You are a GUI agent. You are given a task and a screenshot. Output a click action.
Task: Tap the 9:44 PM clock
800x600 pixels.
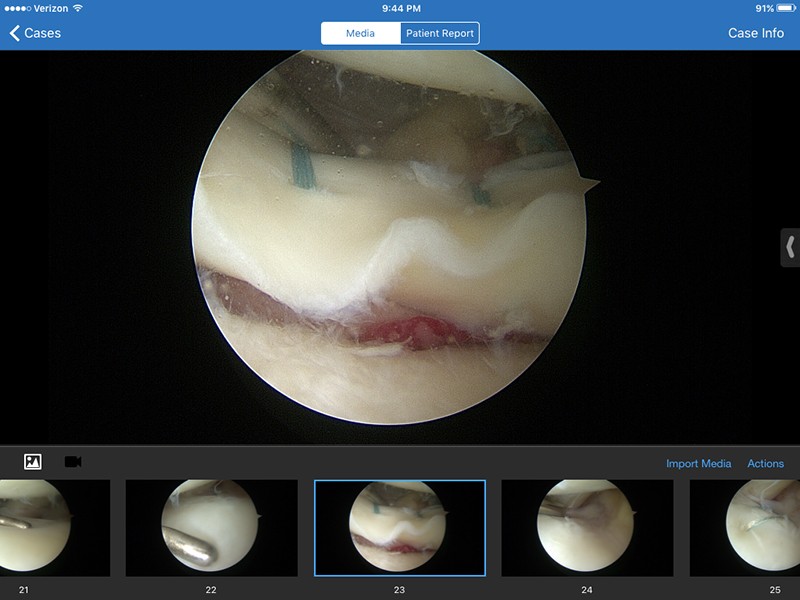pyautogui.click(x=401, y=8)
